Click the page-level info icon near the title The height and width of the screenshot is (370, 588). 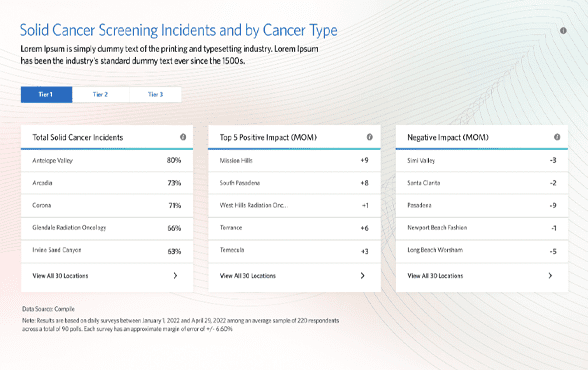(563, 31)
